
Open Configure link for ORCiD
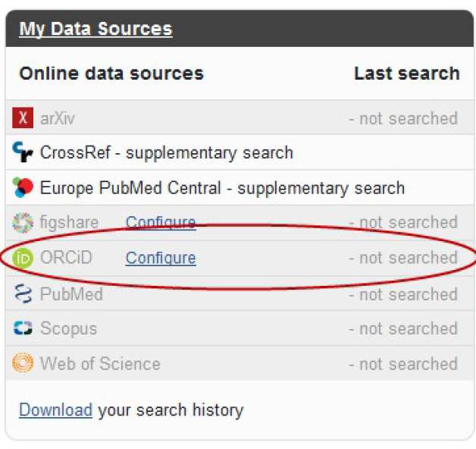coord(161,258)
